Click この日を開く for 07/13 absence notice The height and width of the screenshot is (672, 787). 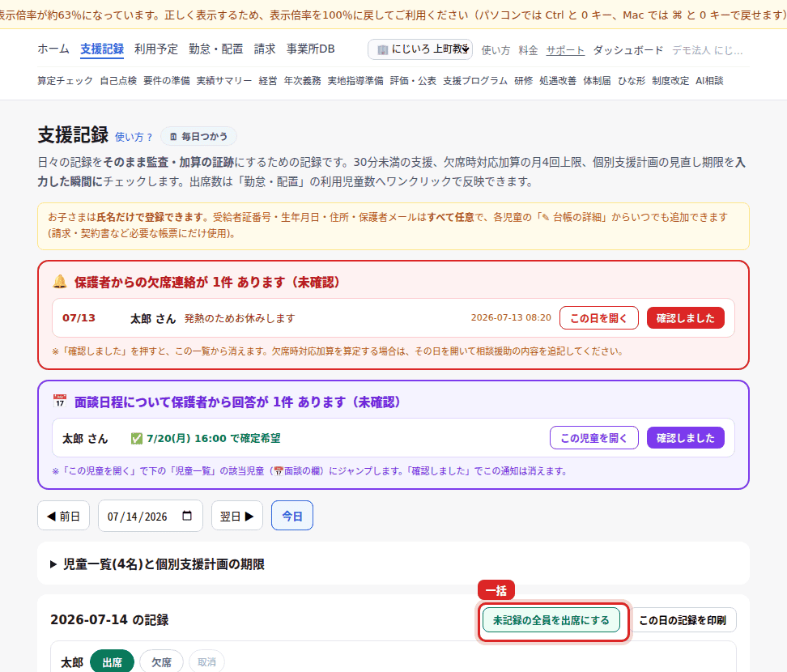(x=599, y=318)
